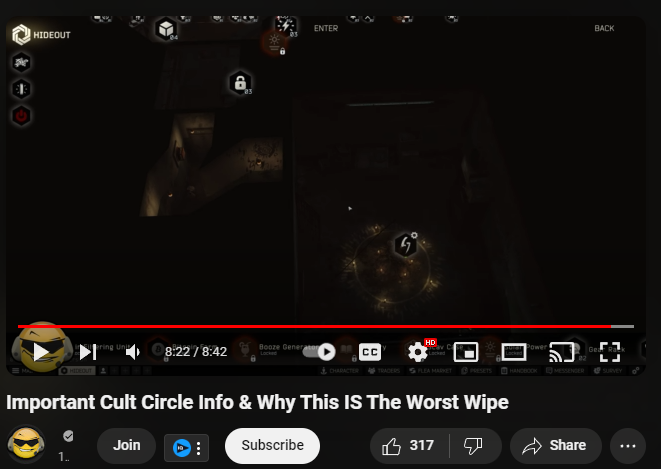Dislike the video
Viewport: 661px width, 469px height.
tap(474, 445)
